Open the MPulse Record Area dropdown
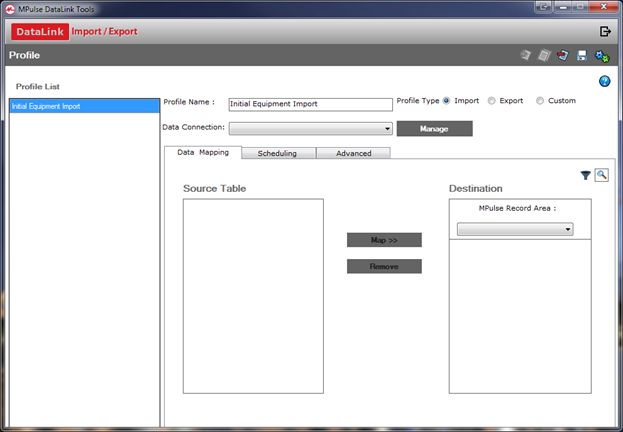 pos(515,229)
